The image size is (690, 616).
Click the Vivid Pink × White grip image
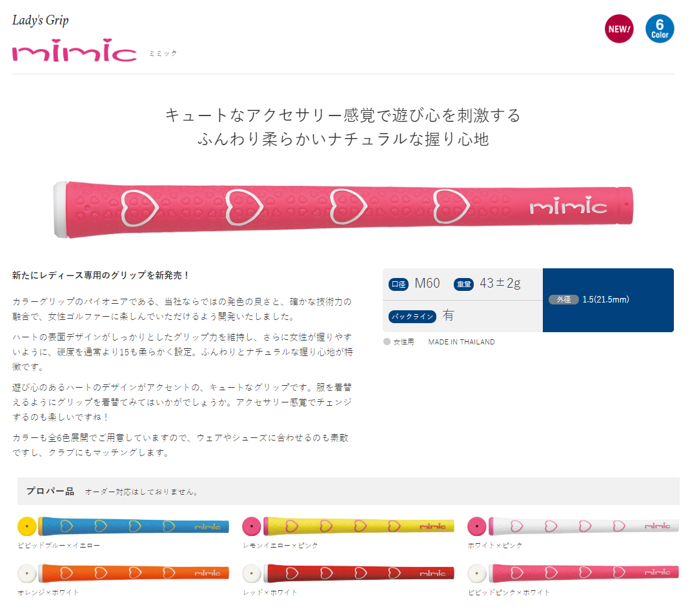[x=583, y=573]
